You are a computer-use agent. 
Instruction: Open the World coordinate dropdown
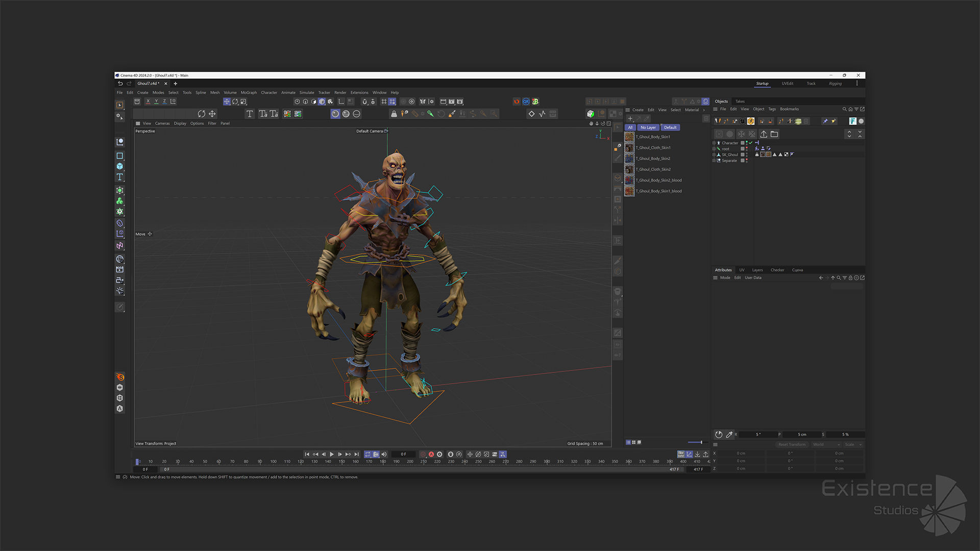pos(826,444)
